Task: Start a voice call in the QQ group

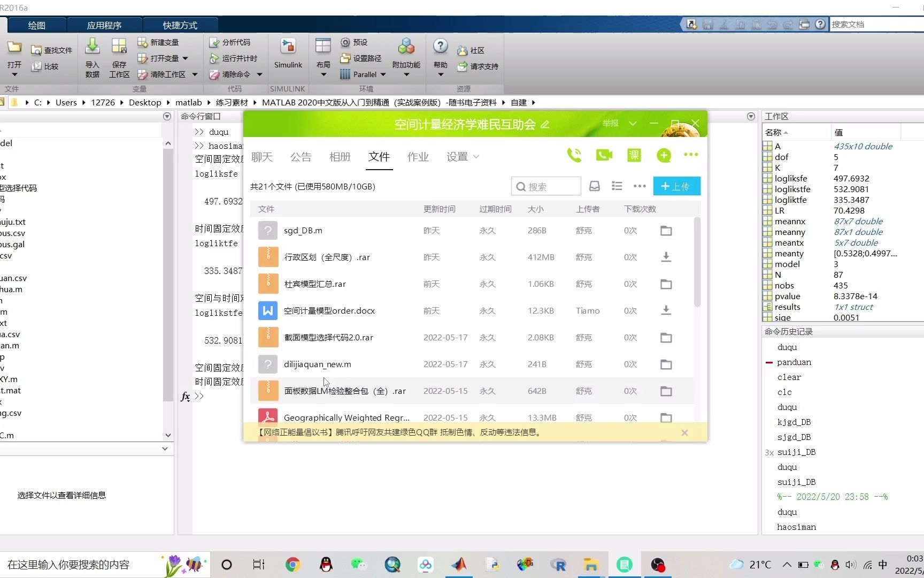Action: [x=574, y=155]
